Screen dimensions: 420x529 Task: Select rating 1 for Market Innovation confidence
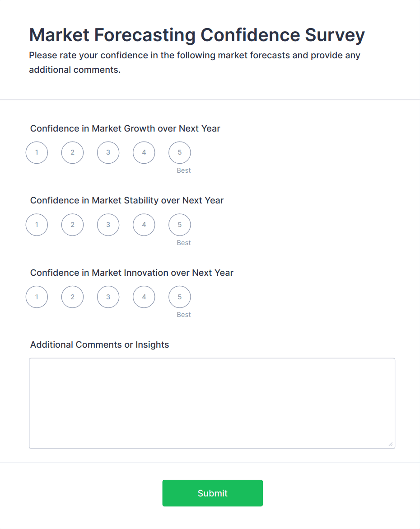click(37, 297)
